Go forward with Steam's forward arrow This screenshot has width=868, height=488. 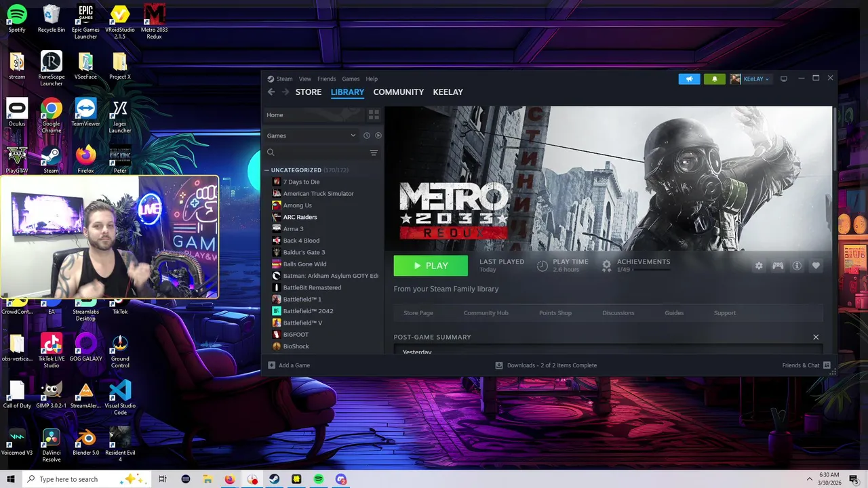[285, 92]
